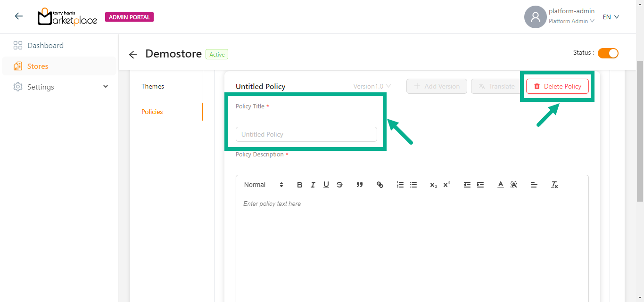Image resolution: width=644 pixels, height=302 pixels.
Task: Toggle the store Status switch
Action: [x=608, y=53]
